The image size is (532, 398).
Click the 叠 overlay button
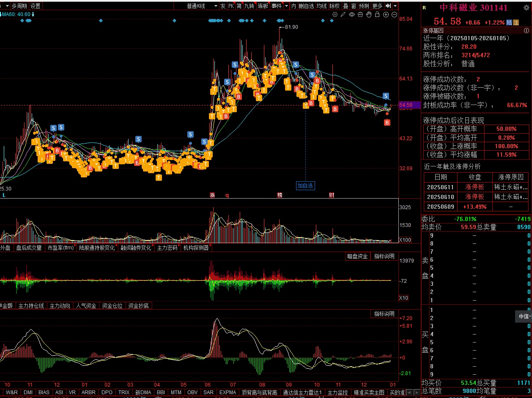(346, 6)
